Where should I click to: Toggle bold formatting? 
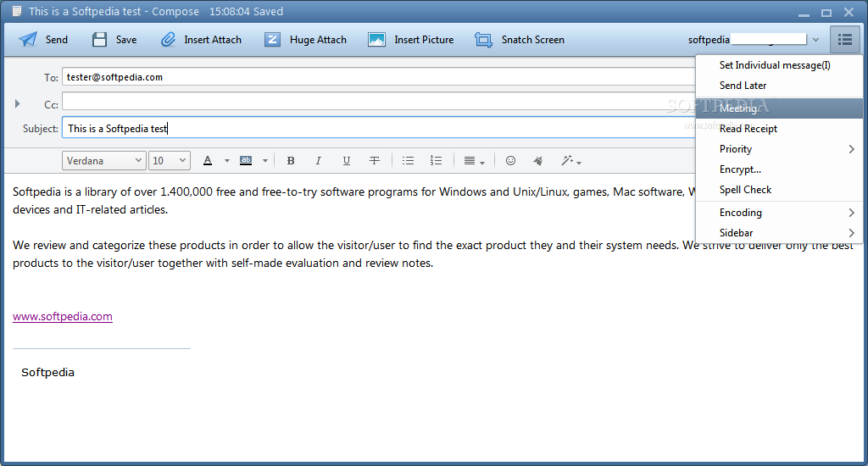(291, 160)
